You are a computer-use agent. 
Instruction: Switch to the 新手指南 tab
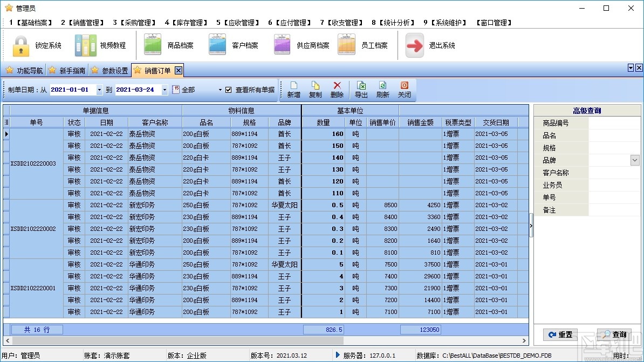68,70
